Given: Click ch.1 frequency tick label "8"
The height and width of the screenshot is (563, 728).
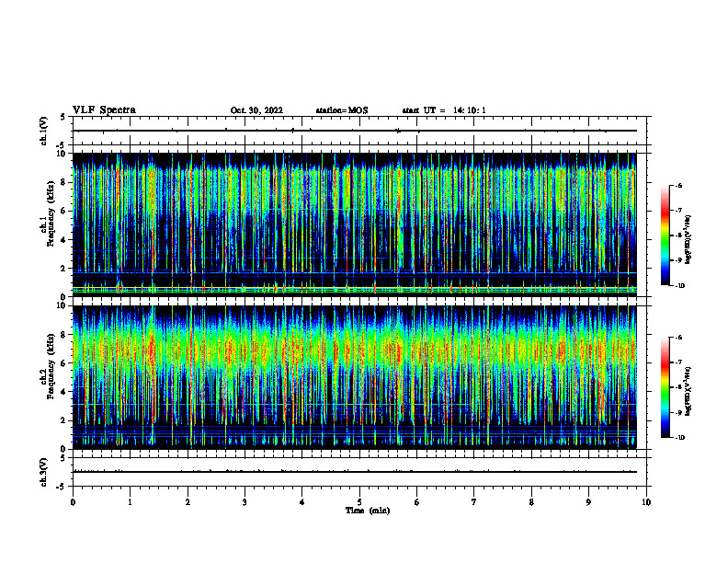Looking at the screenshot, I should coord(63,182).
